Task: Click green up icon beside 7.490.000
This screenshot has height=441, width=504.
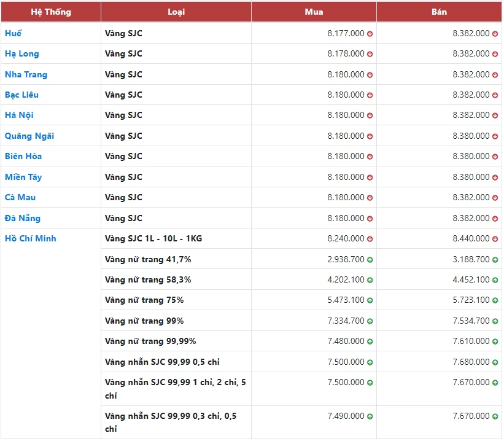Action: pos(370,416)
